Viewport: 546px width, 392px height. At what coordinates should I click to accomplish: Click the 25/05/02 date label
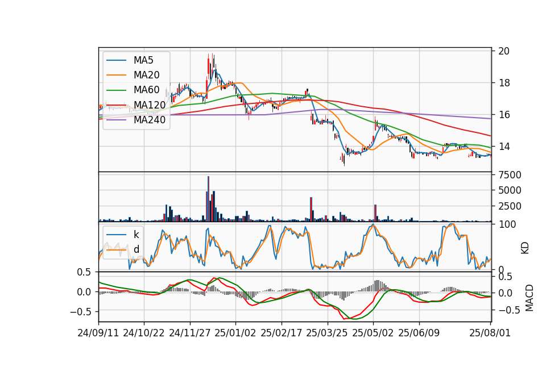[x=373, y=333]
